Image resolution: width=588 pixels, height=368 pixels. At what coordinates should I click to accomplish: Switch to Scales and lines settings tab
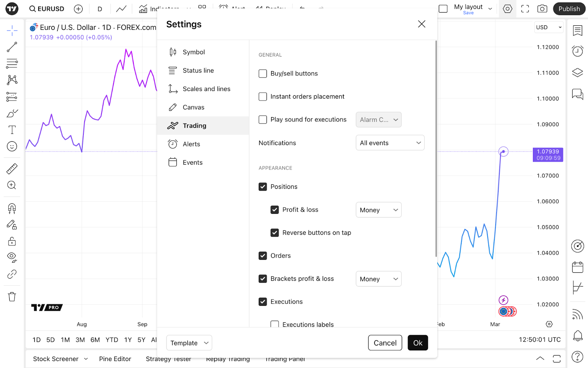point(206,89)
